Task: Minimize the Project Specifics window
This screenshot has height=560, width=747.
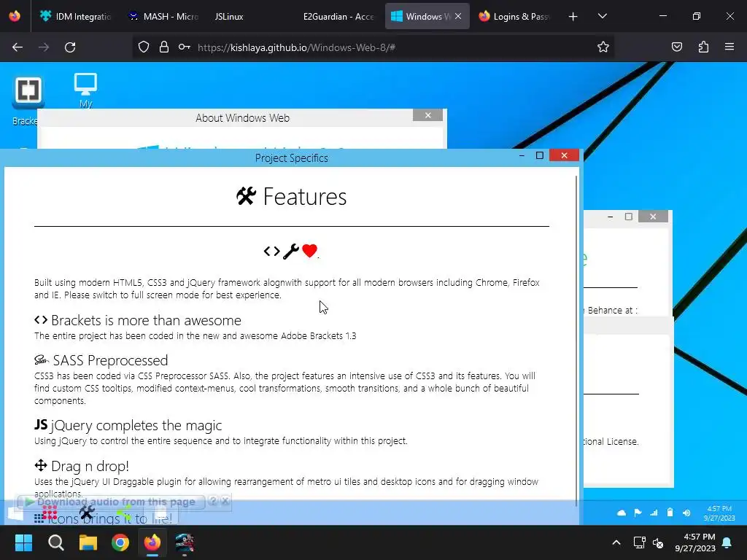Action: (522, 155)
